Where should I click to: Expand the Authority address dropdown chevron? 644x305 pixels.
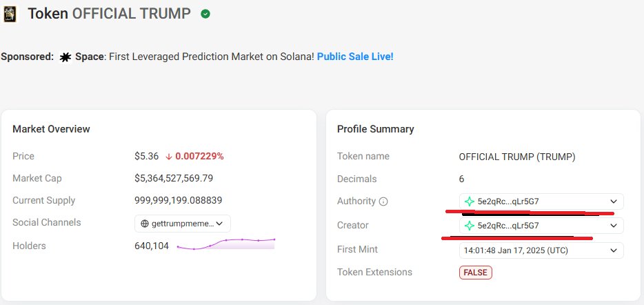point(614,201)
